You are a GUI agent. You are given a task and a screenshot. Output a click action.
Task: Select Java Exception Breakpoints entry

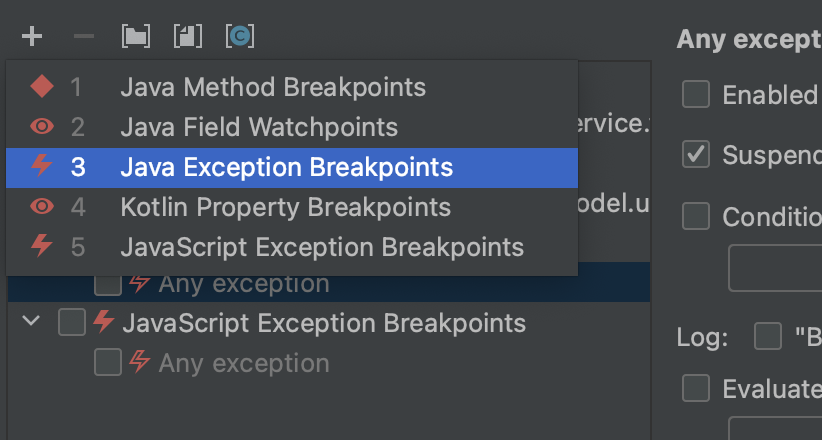[286, 168]
